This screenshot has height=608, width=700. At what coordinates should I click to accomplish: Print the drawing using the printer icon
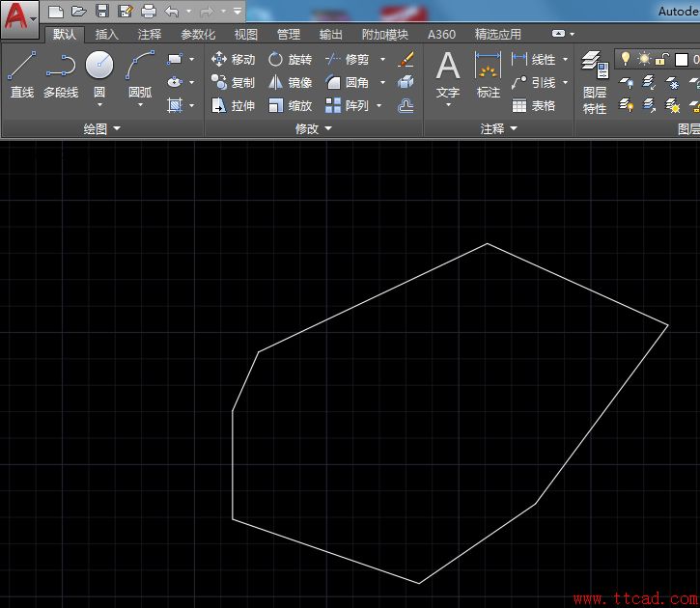149,12
